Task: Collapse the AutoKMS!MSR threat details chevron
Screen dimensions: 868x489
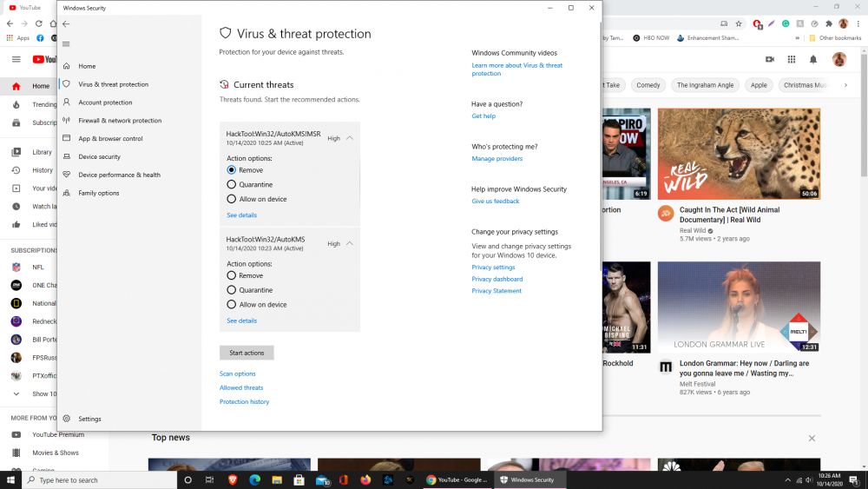Action: tap(350, 138)
